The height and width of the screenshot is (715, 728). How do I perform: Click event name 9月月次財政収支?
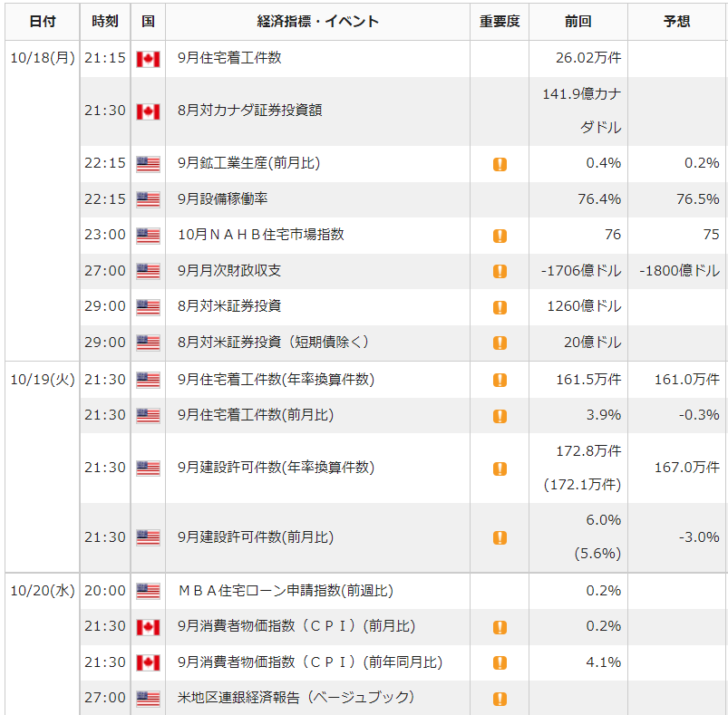(x=229, y=270)
